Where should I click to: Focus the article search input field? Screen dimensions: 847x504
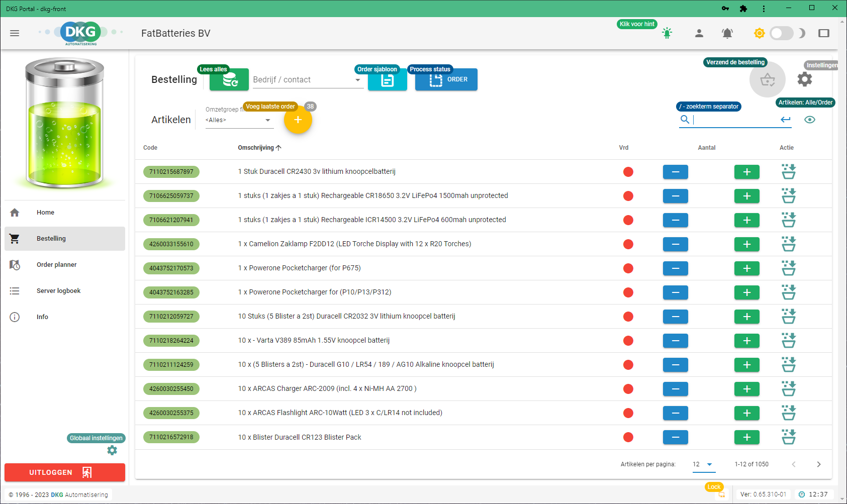[735, 120]
